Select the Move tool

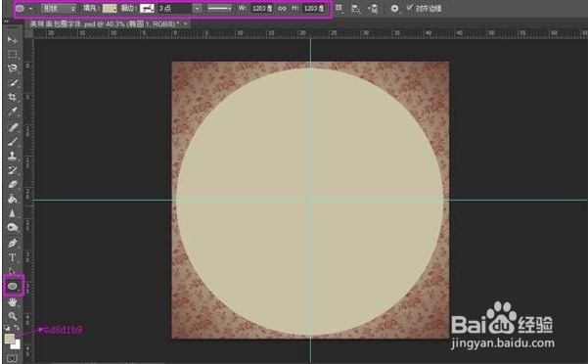(13, 40)
